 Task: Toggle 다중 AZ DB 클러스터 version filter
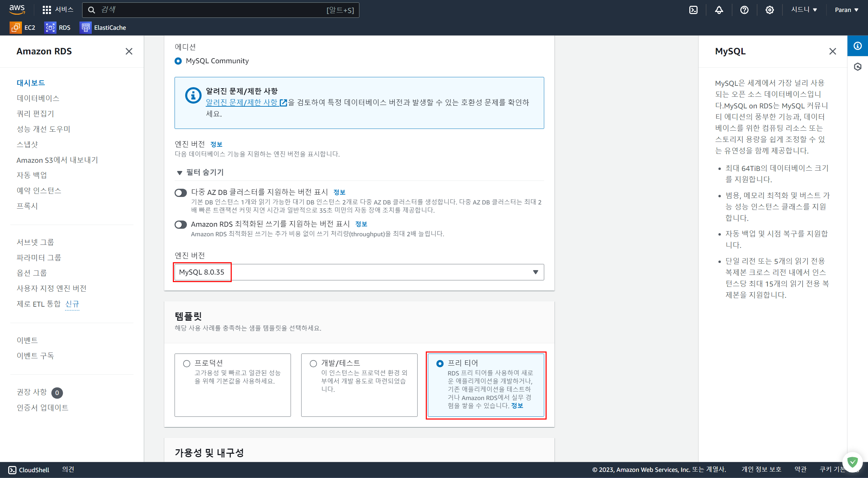point(181,193)
